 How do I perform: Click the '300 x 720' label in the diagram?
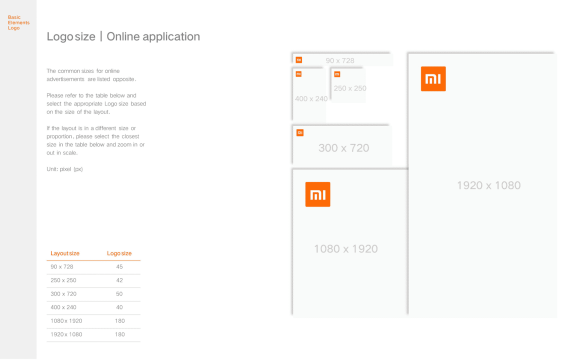[x=344, y=148]
